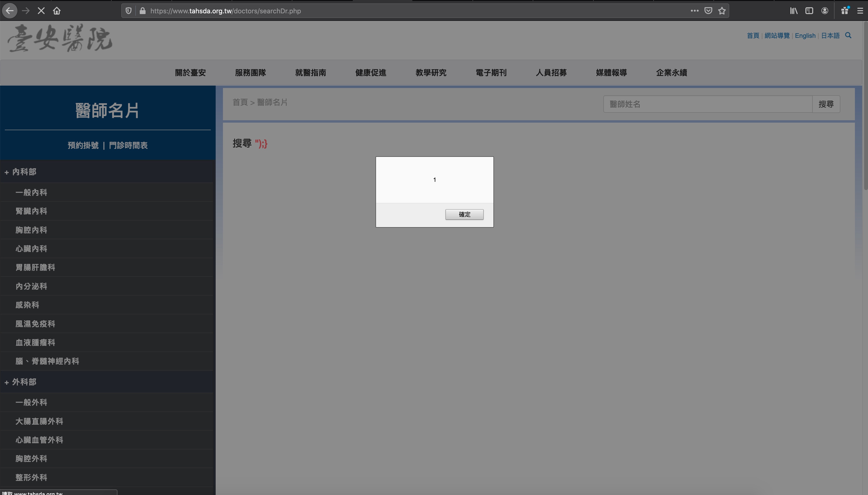Select 腎臟內科 in the sidebar
Image resolution: width=868 pixels, height=495 pixels.
click(x=31, y=211)
